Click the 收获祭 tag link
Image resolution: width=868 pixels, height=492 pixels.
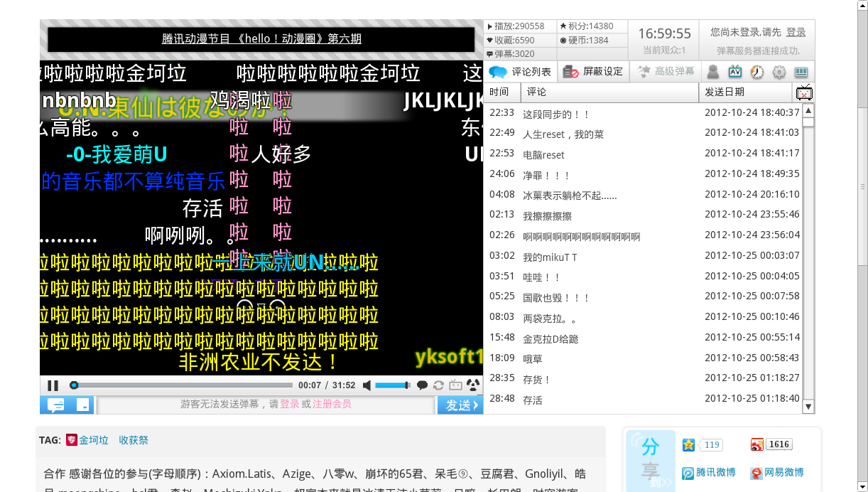(x=134, y=440)
